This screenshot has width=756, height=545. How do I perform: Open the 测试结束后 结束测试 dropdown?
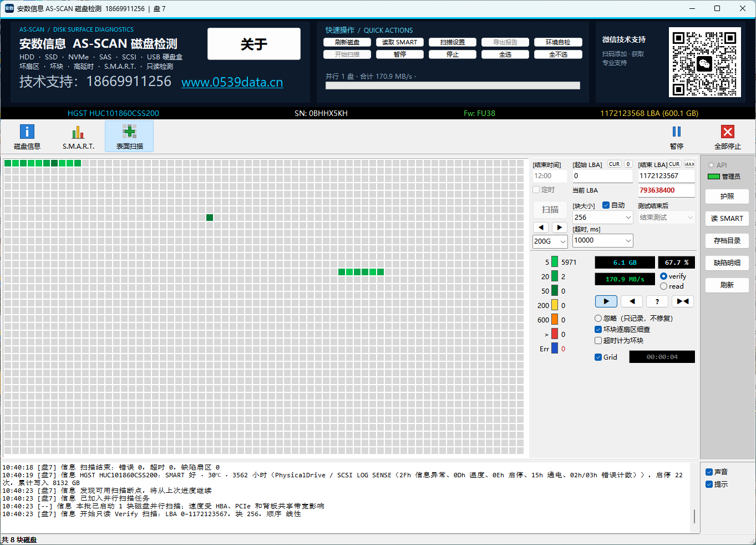(x=667, y=218)
